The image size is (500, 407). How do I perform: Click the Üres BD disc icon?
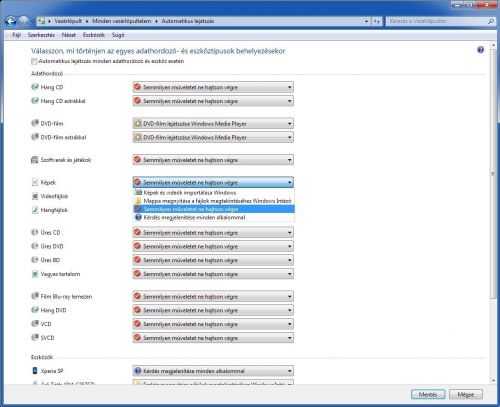tap(35, 260)
